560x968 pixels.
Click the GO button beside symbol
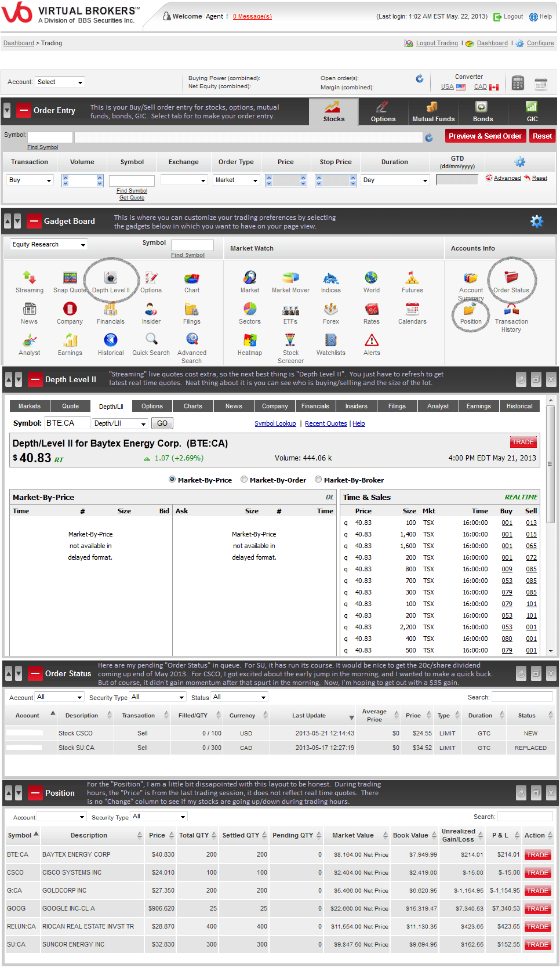pos(162,423)
